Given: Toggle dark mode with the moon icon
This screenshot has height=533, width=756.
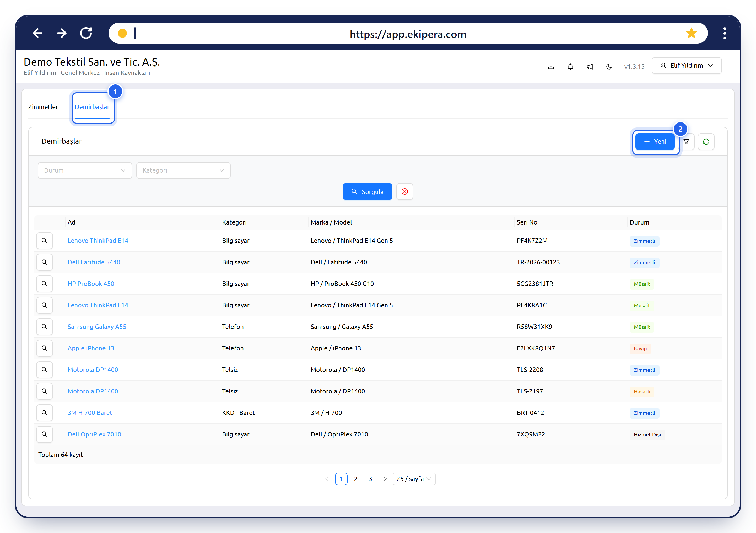Looking at the screenshot, I should pos(609,67).
